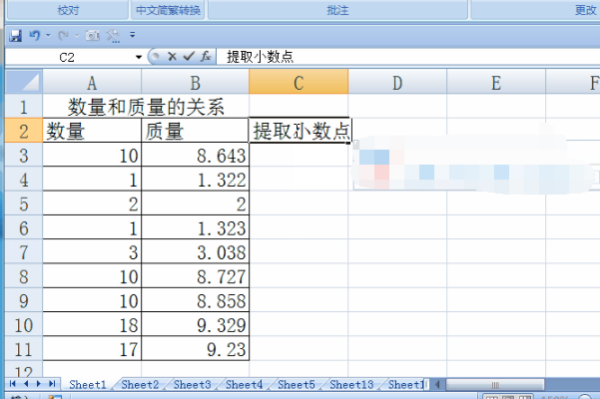Switch to the Sheet5 tab
This screenshot has height=399, width=600.
(296, 384)
